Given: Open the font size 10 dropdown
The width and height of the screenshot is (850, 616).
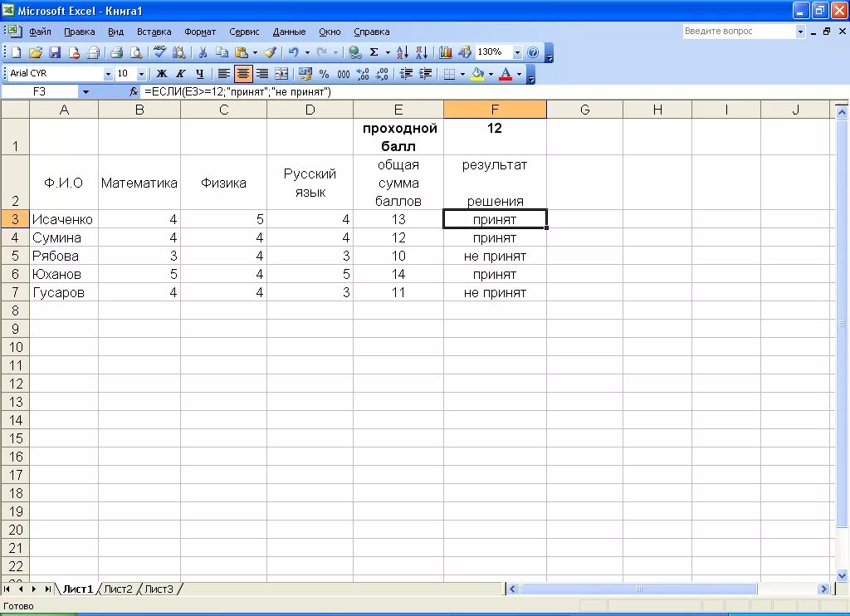Looking at the screenshot, I should click(141, 74).
